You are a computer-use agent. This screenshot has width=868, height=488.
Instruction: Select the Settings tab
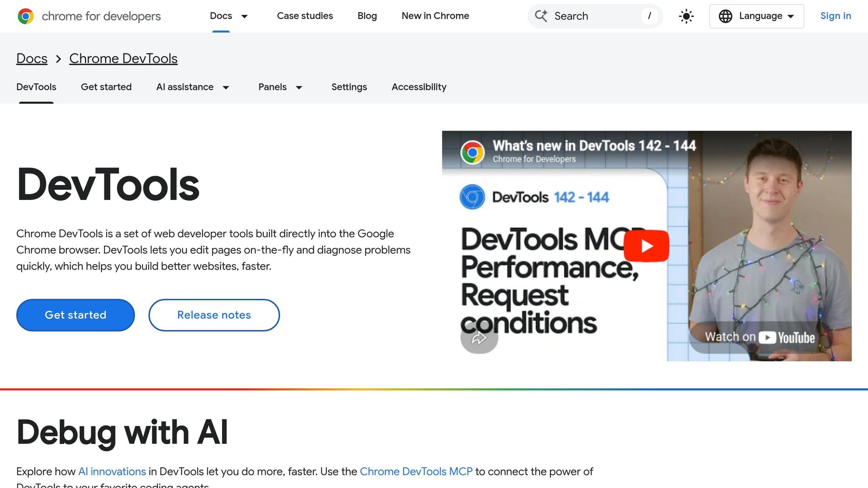[x=349, y=87]
